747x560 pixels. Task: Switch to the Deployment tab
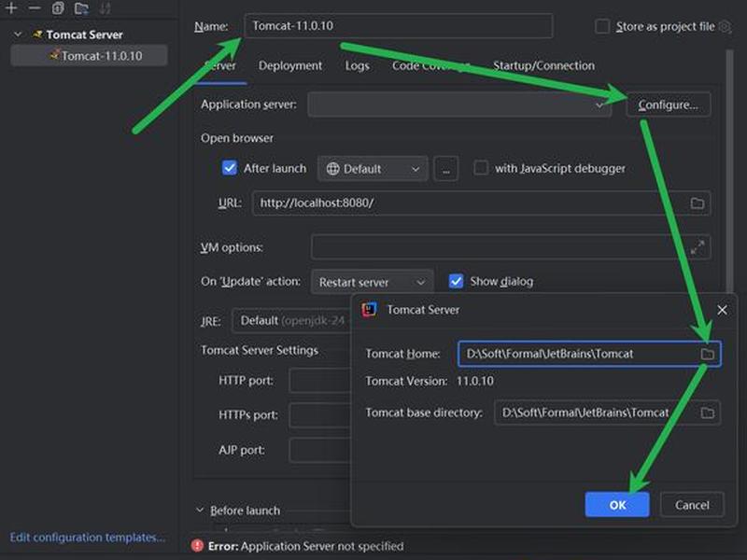[x=290, y=65]
